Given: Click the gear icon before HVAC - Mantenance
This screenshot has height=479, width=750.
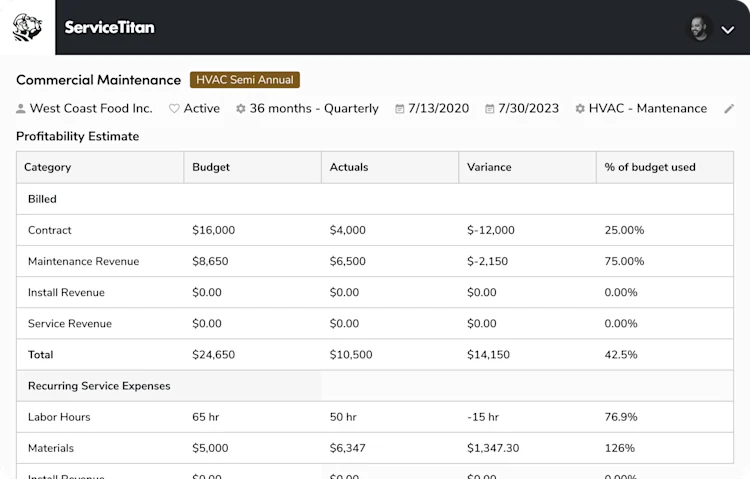Looking at the screenshot, I should pyautogui.click(x=580, y=109).
